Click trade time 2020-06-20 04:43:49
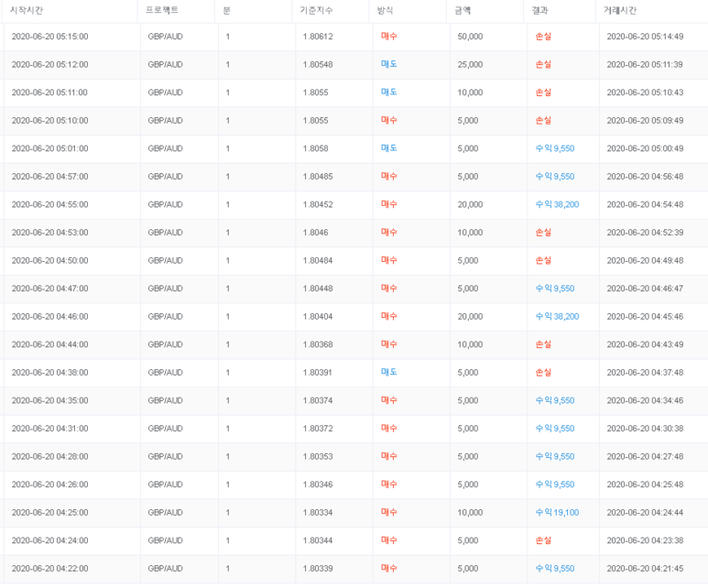 [x=645, y=344]
